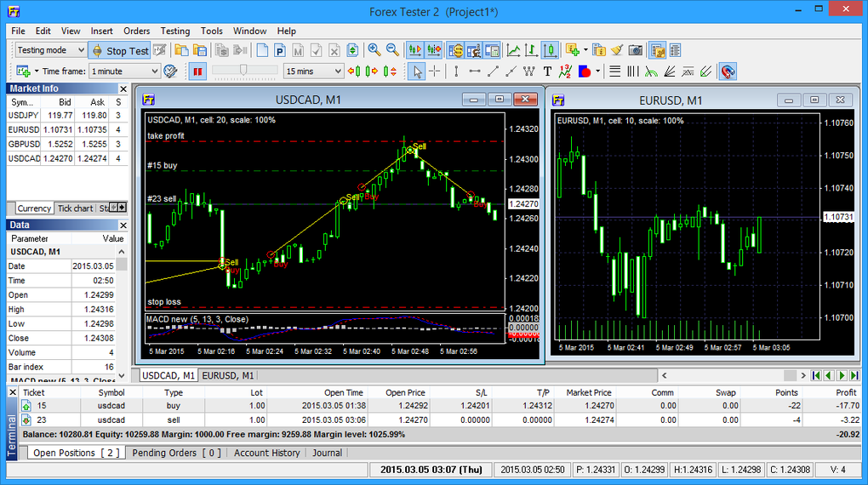
Task: Click the bar chart style icon
Action: coord(531,50)
